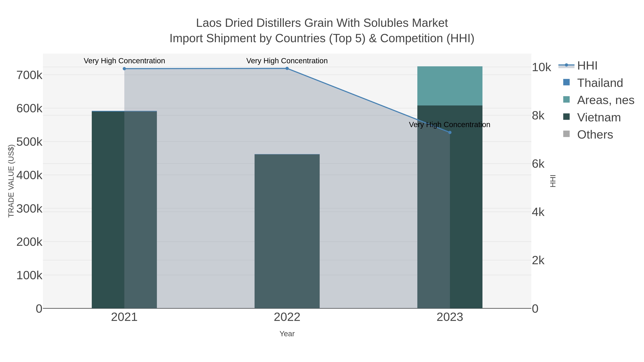Toggle the Areas, nes legend entry

click(x=599, y=100)
